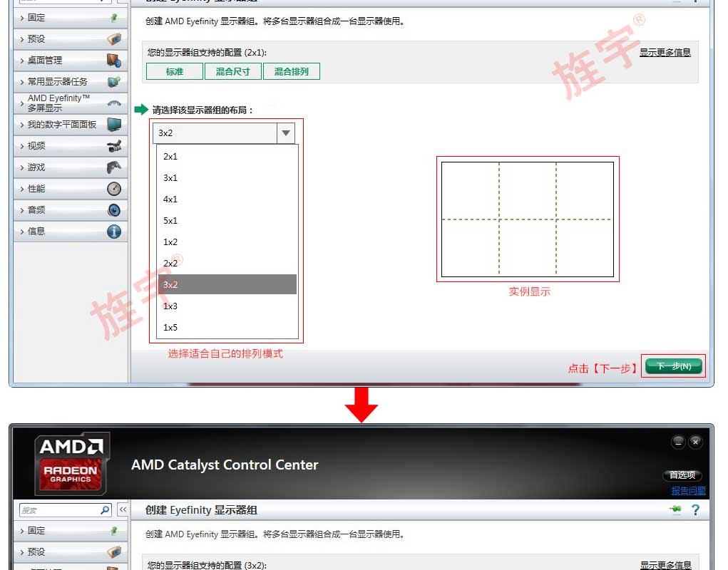Click the 搜索 search input field
This screenshot has width=728, height=570.
(x=59, y=510)
